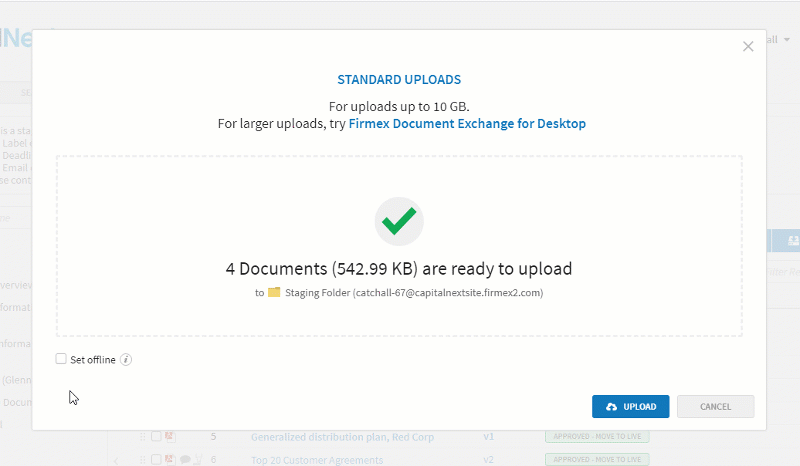800x466 pixels.
Task: Select the checkbox for row 5
Action: [156, 437]
